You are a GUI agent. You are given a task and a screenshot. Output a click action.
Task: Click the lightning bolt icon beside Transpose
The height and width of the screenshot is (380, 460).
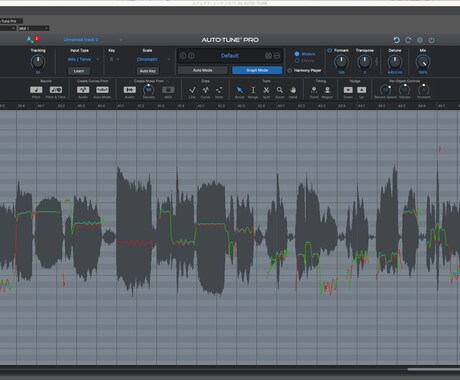(377, 62)
